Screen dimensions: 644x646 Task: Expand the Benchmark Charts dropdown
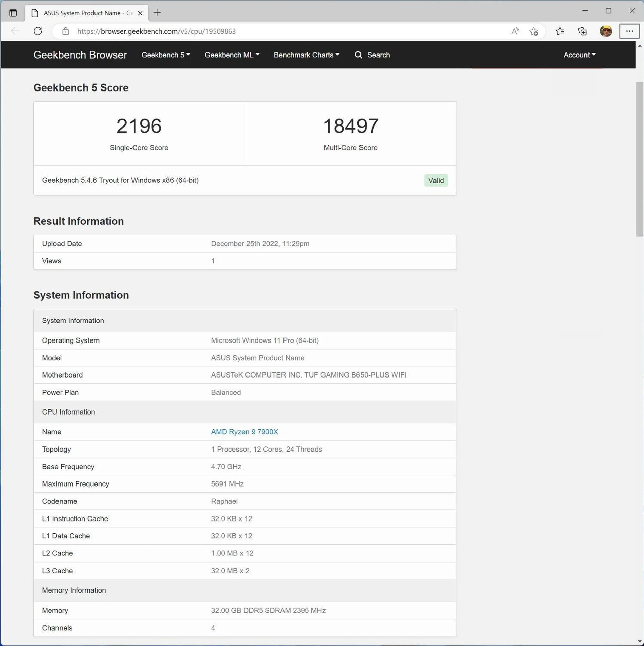(x=306, y=55)
